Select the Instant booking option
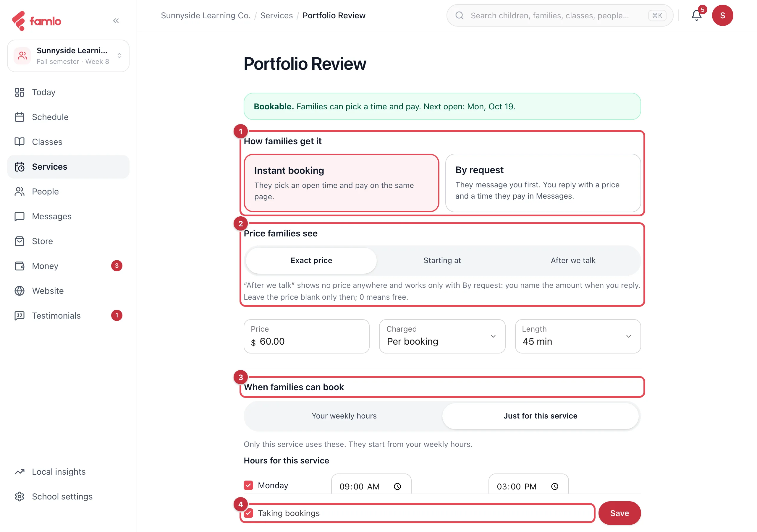Viewport: 757px width, 532px height. [341, 183]
